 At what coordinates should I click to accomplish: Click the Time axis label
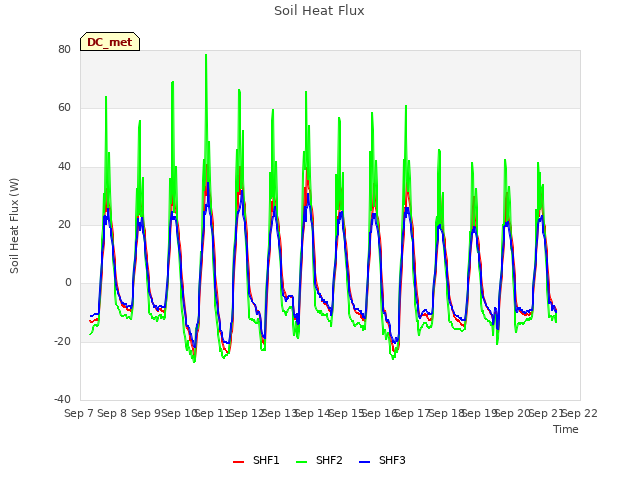pyautogui.click(x=566, y=429)
